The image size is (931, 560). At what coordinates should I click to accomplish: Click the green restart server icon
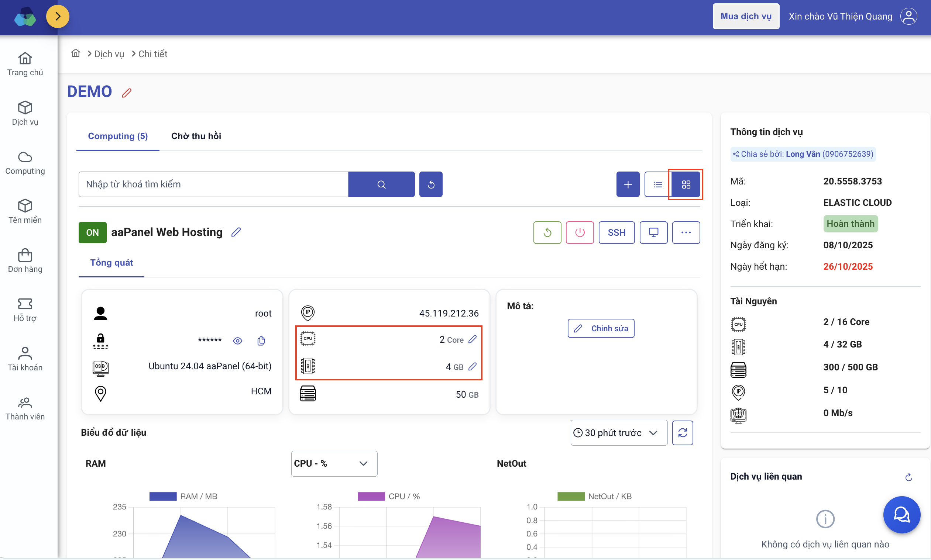point(547,232)
